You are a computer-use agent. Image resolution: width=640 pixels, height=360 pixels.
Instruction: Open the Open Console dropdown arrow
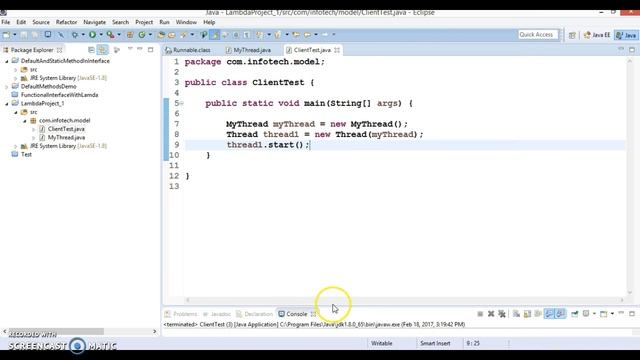coord(612,313)
